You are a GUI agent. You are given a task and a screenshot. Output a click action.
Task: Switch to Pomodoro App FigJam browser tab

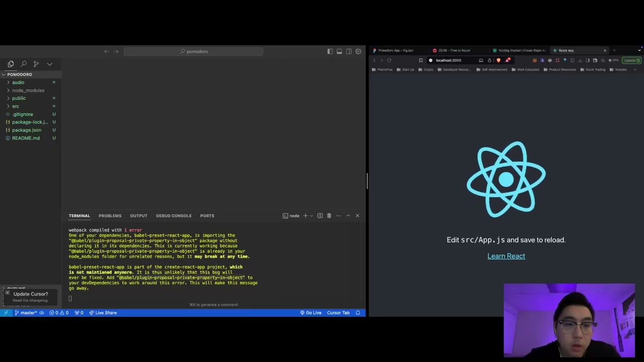397,50
